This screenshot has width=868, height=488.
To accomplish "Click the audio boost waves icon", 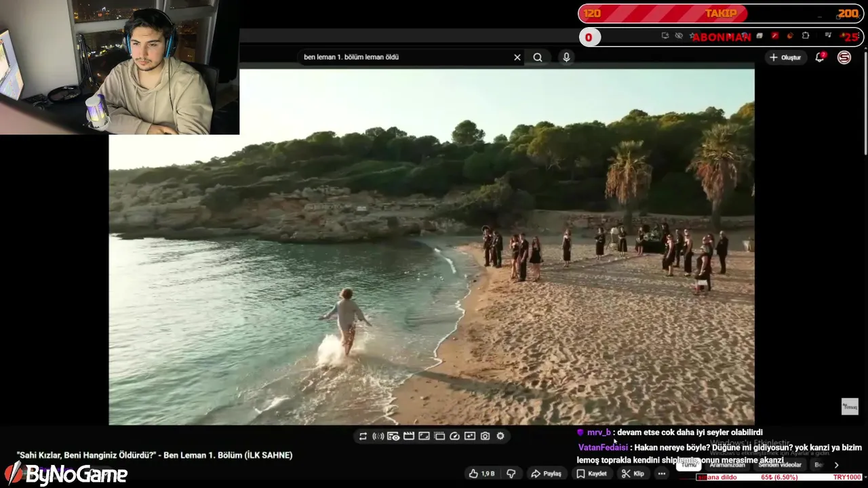I will pyautogui.click(x=378, y=436).
